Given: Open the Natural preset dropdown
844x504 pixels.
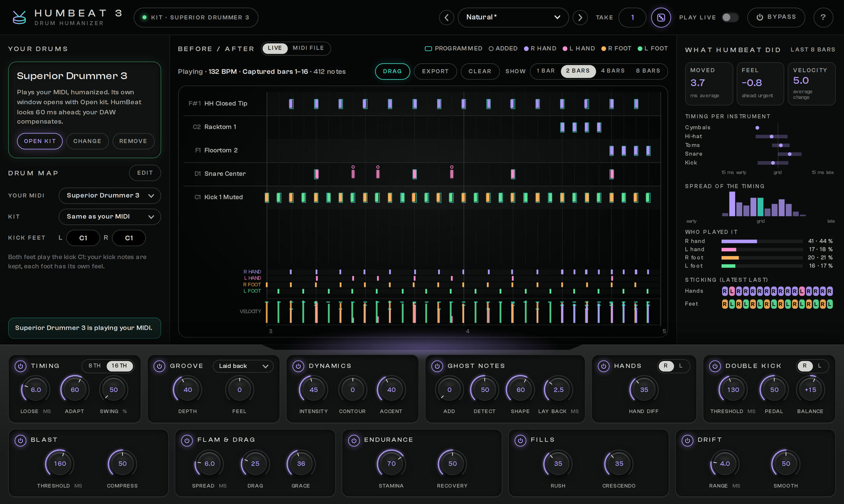Looking at the screenshot, I should point(513,17).
